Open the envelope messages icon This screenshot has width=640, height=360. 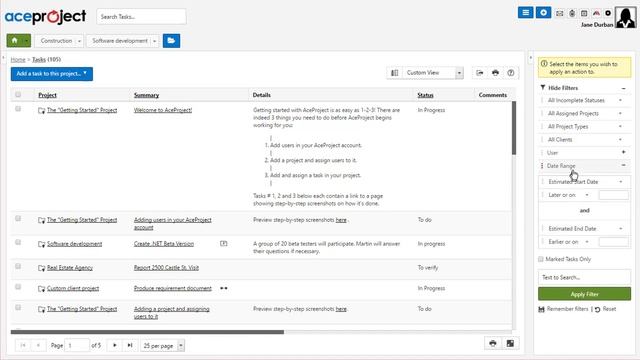(560, 13)
